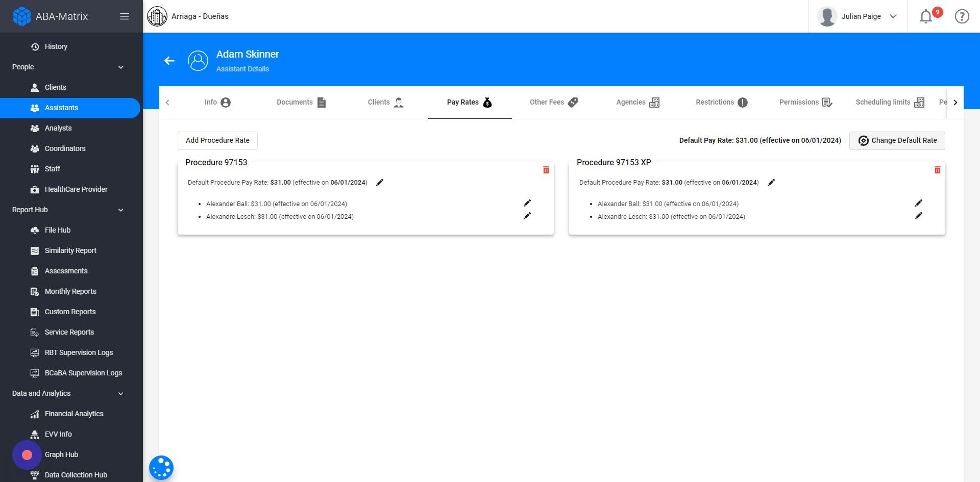
Task: Click the Assistant Details subtitle
Action: pos(242,69)
